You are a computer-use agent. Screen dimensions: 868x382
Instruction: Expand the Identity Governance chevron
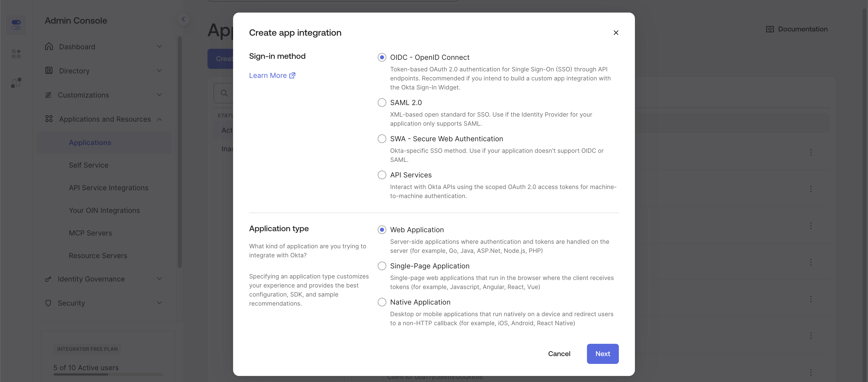pyautogui.click(x=159, y=278)
